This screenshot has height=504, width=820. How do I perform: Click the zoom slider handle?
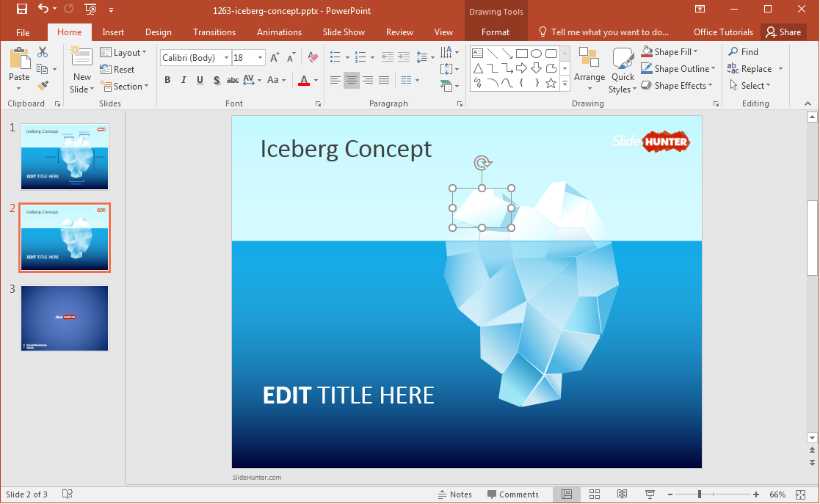pos(700,494)
